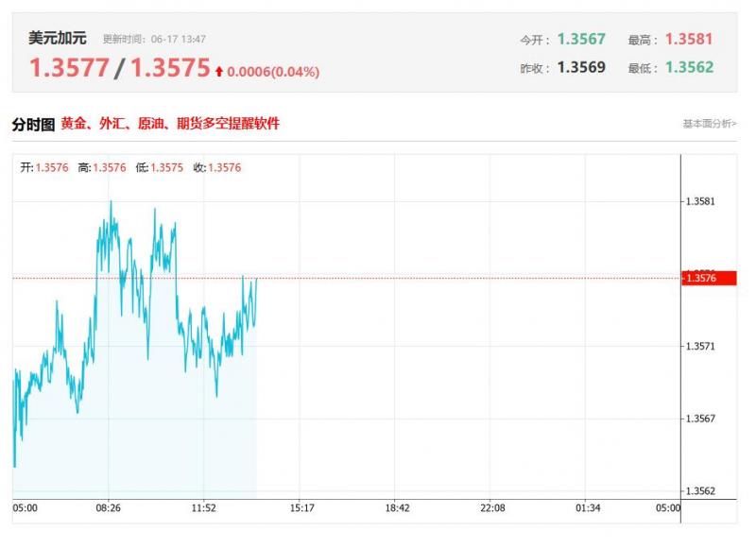Click the 美元加元 currency pair title
This screenshot has height=548, width=756.
58,38
